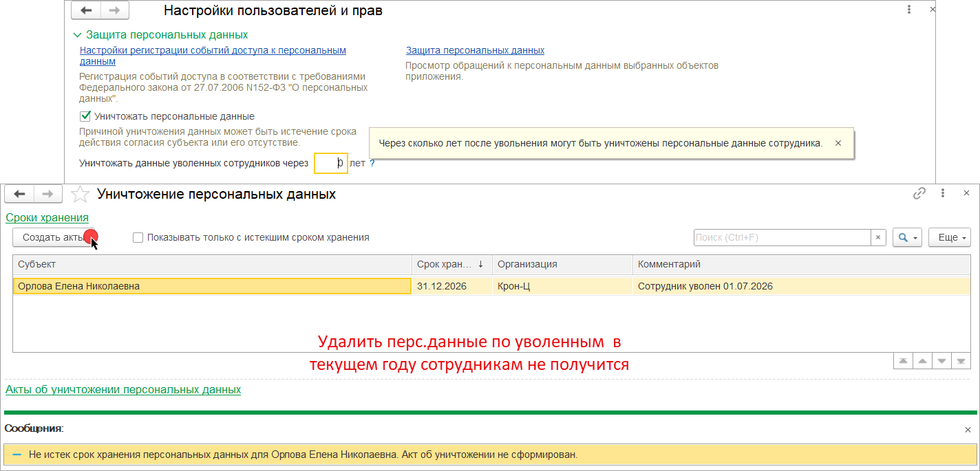Collapse the Защита персональных данных section
This screenshot has height=471, width=980.
click(x=76, y=34)
